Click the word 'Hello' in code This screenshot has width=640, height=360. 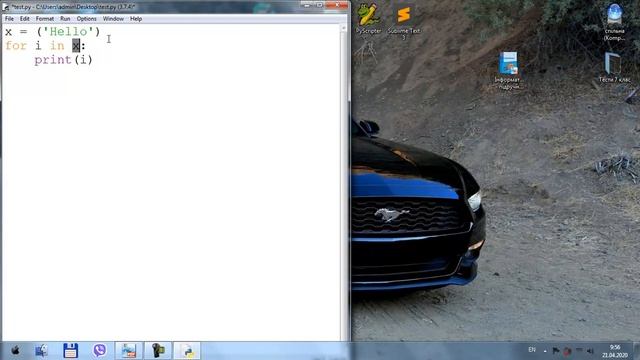[69, 31]
